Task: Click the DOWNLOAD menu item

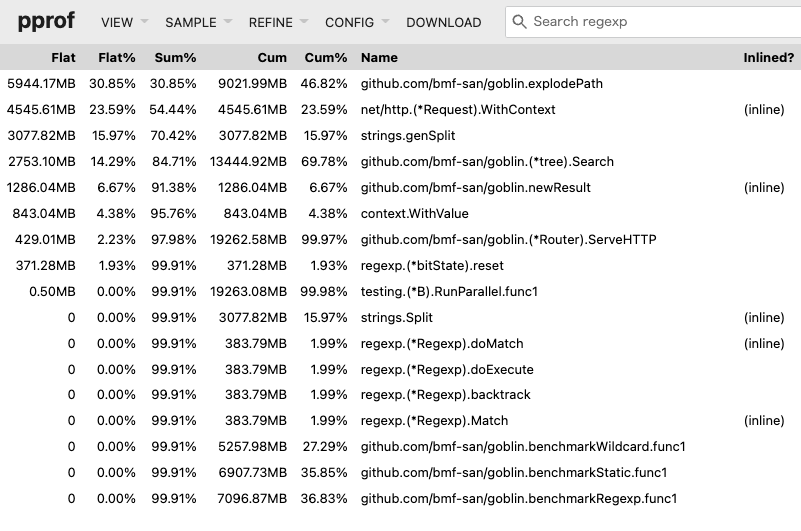Action: [x=443, y=22]
